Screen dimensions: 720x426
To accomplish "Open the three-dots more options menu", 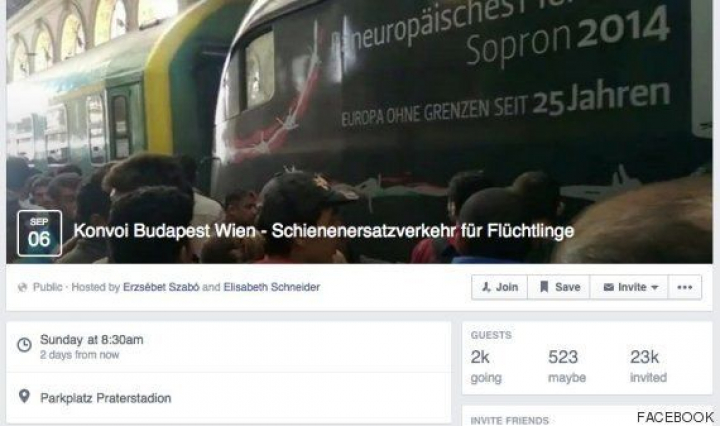I will (x=685, y=287).
